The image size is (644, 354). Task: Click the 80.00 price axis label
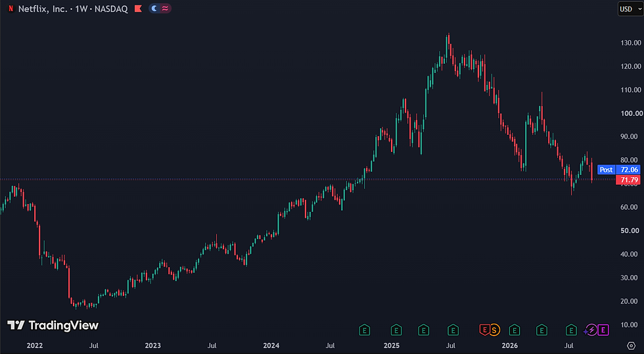[629, 160]
